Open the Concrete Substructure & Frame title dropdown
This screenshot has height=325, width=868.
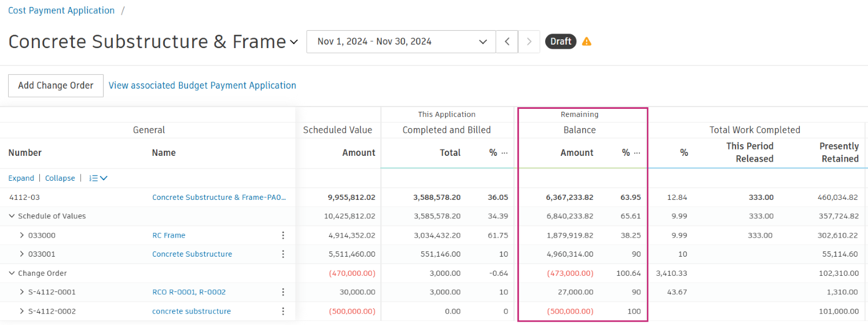pos(294,42)
